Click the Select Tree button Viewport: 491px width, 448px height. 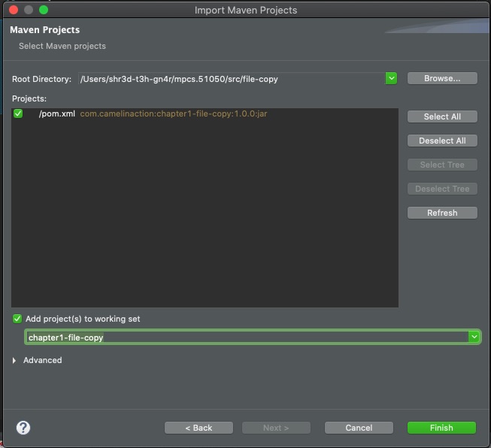[442, 165]
